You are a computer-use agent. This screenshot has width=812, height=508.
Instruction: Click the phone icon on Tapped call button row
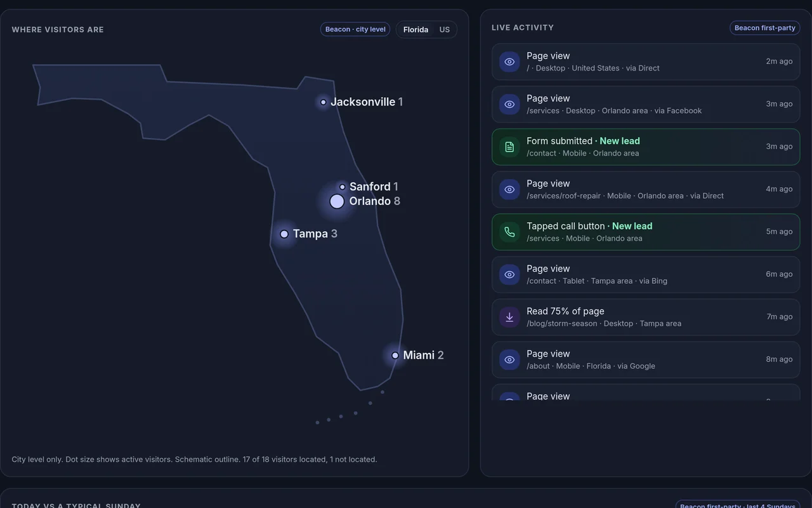point(509,232)
